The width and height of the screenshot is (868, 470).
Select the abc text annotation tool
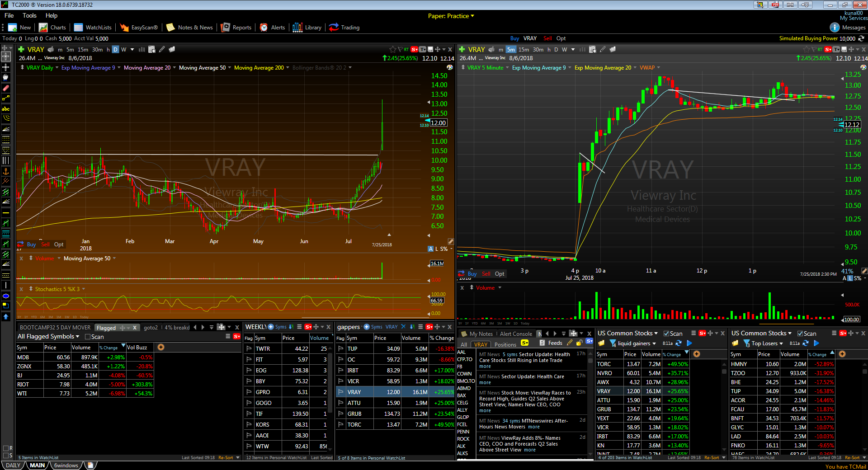coord(6,108)
